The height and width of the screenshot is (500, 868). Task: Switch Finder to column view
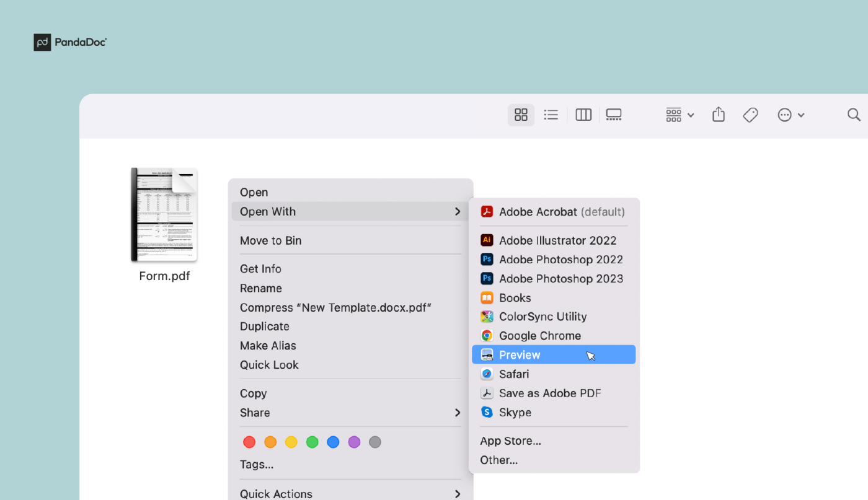pos(583,115)
